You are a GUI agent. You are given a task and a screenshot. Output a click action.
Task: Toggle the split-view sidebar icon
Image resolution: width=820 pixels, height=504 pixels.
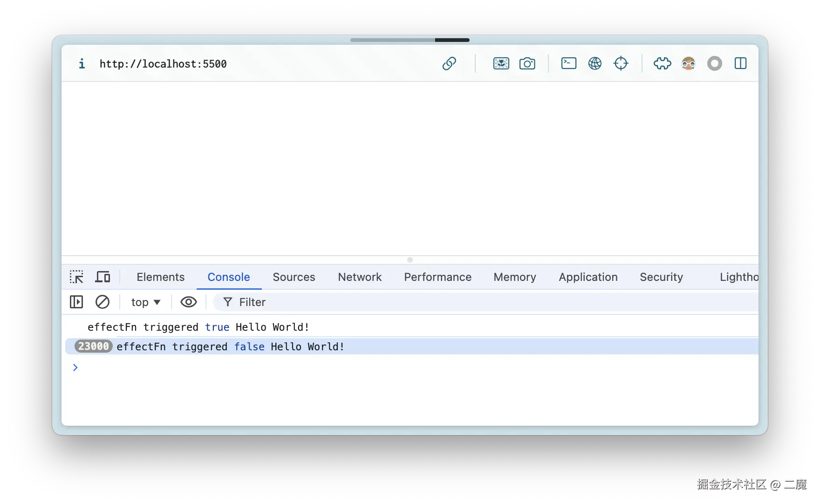click(741, 63)
